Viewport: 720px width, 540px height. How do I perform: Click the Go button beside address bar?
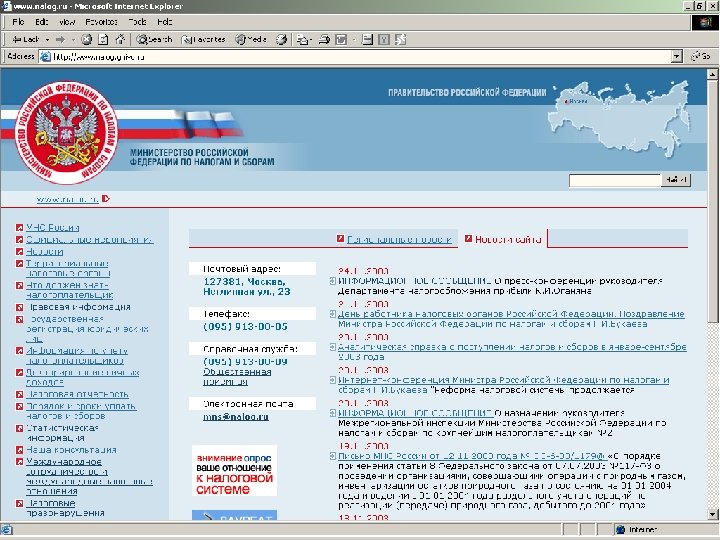(701, 56)
